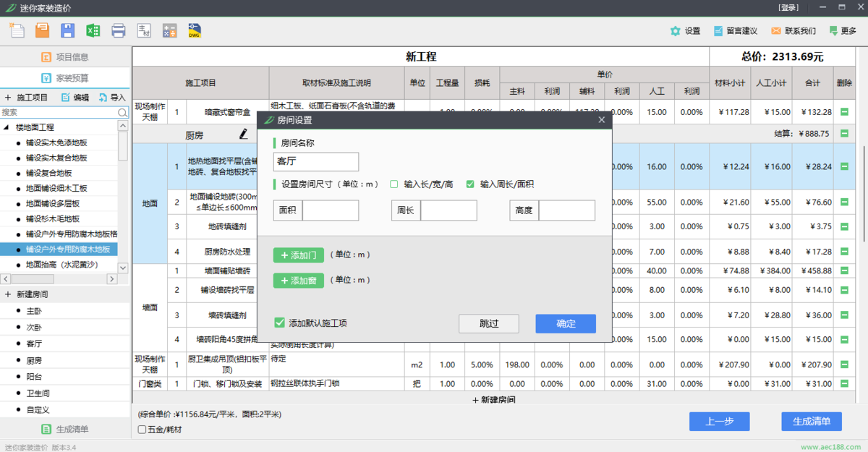Close the 房间设置 dialog
Viewport: 868px width, 452px height.
click(x=601, y=120)
